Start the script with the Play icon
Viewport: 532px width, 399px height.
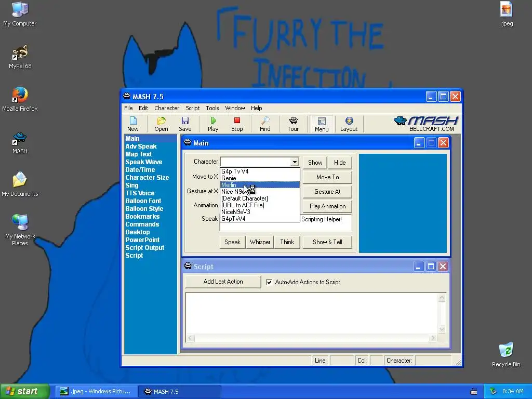[213, 124]
